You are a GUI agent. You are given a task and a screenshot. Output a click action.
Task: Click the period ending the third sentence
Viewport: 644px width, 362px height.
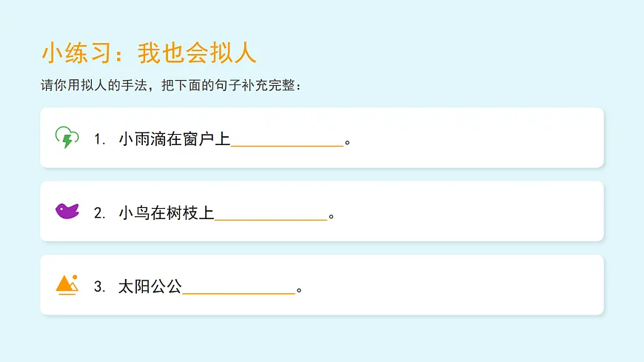pos(299,290)
